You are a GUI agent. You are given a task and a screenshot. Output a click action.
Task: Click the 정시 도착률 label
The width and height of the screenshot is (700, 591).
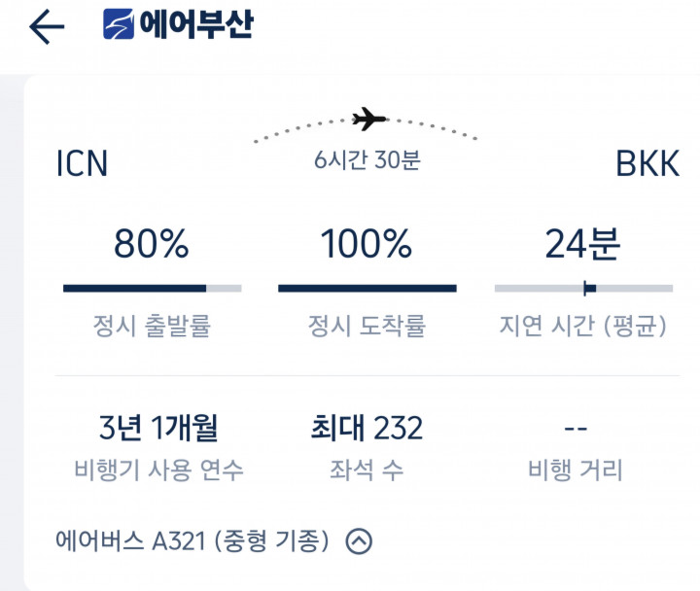(x=367, y=327)
